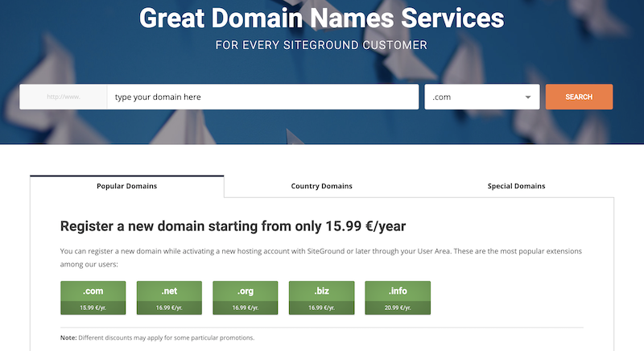Click "Register a new domain starting from only" heading

tap(233, 226)
